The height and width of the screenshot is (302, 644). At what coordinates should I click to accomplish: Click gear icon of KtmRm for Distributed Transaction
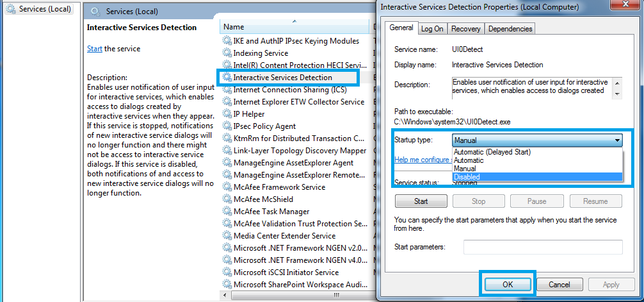(x=227, y=138)
